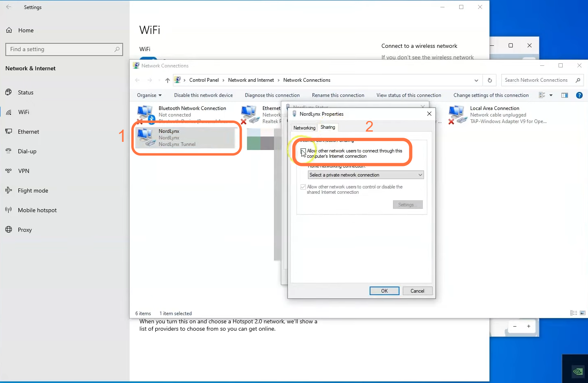Switch to large icons view in status bar

[583, 313]
